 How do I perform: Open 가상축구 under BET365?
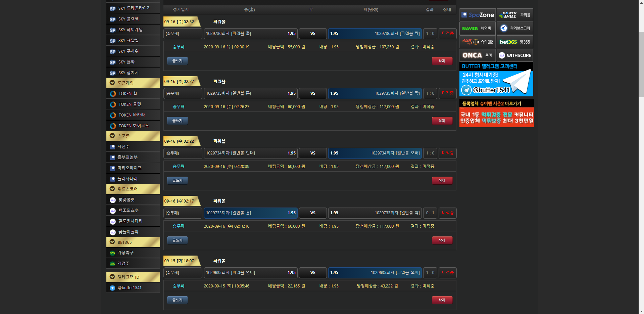[125, 253]
